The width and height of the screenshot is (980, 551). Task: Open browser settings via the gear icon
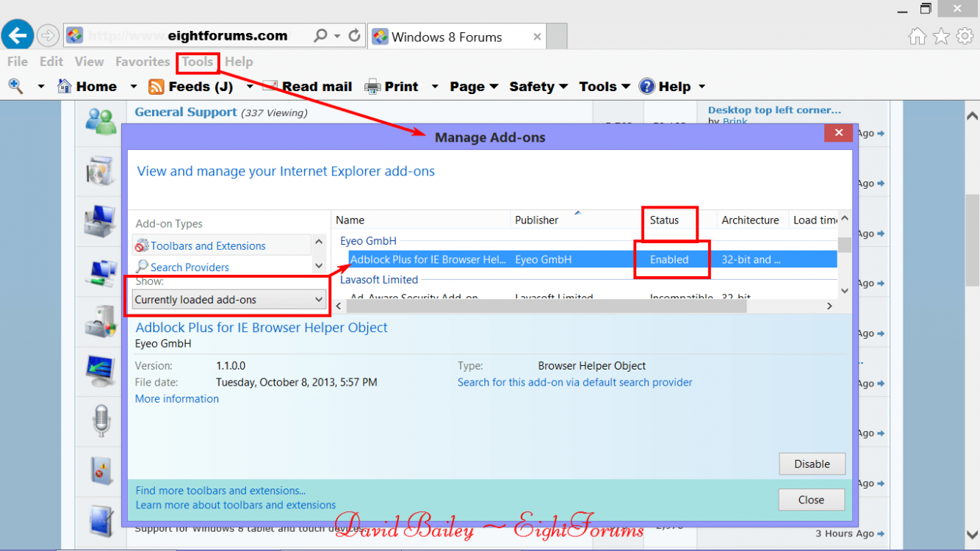coord(965,36)
